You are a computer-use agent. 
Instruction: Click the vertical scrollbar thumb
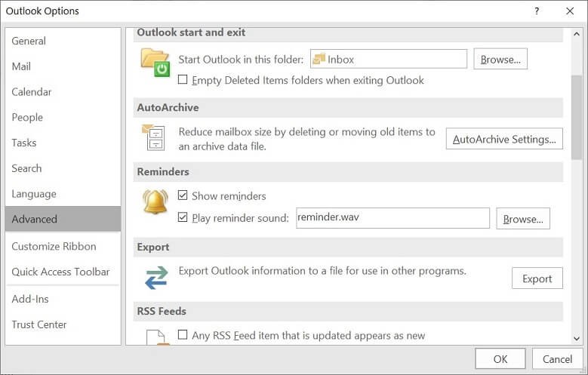coord(577,118)
